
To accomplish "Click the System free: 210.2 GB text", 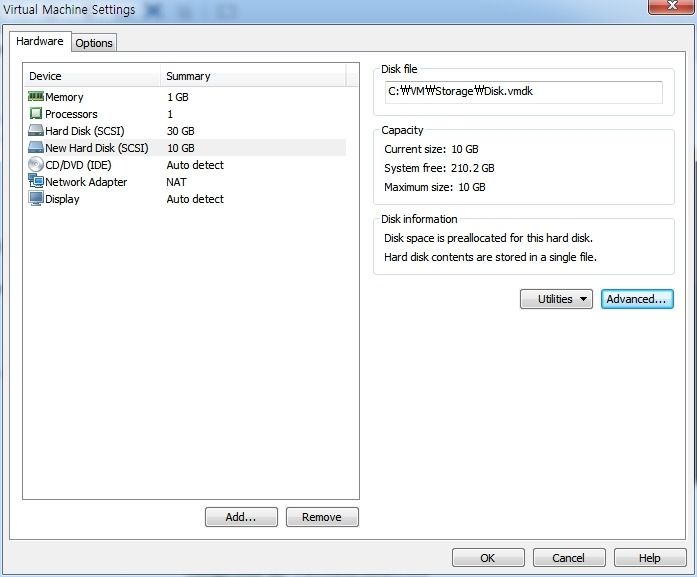I will point(439,168).
